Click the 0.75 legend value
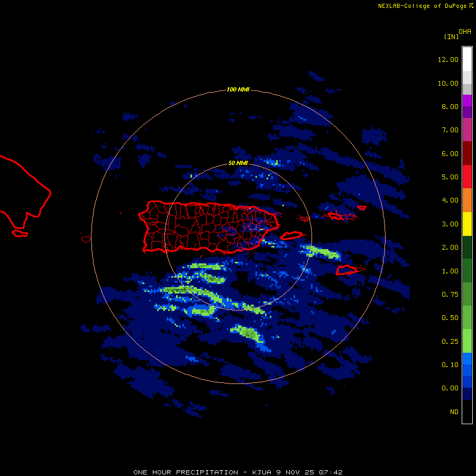The width and height of the screenshot is (476, 476). point(450,295)
